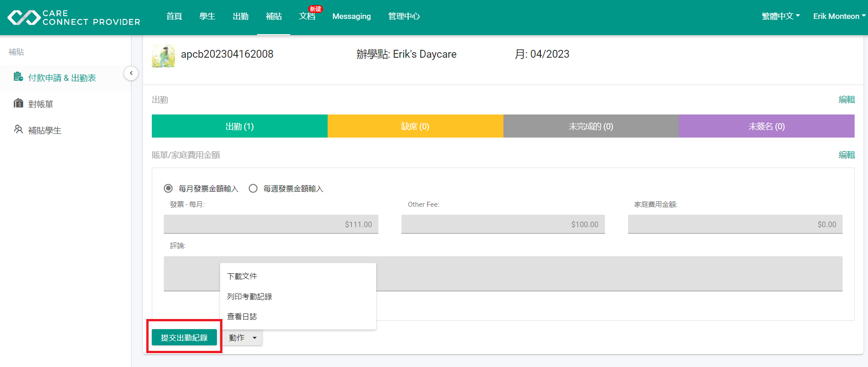Viewport: 868px width, 367px height.
Task: Click the apcb202304162008 student name
Action: coord(227,54)
